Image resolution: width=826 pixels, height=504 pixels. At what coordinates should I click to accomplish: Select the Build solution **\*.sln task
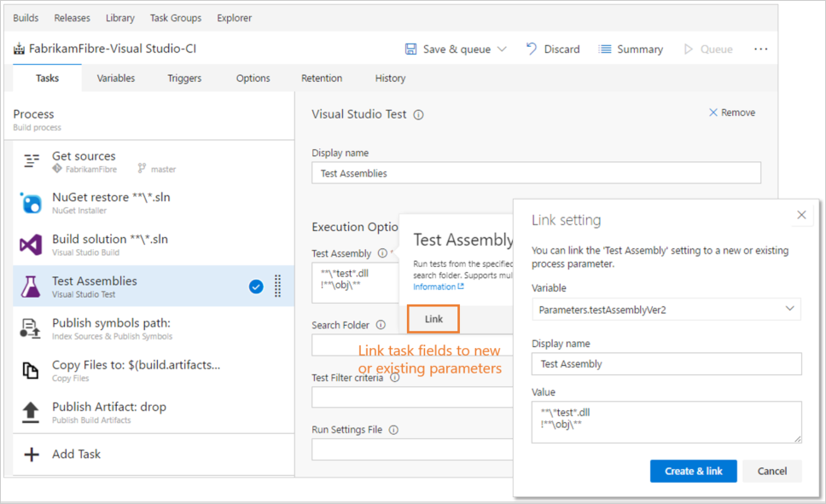(x=154, y=245)
